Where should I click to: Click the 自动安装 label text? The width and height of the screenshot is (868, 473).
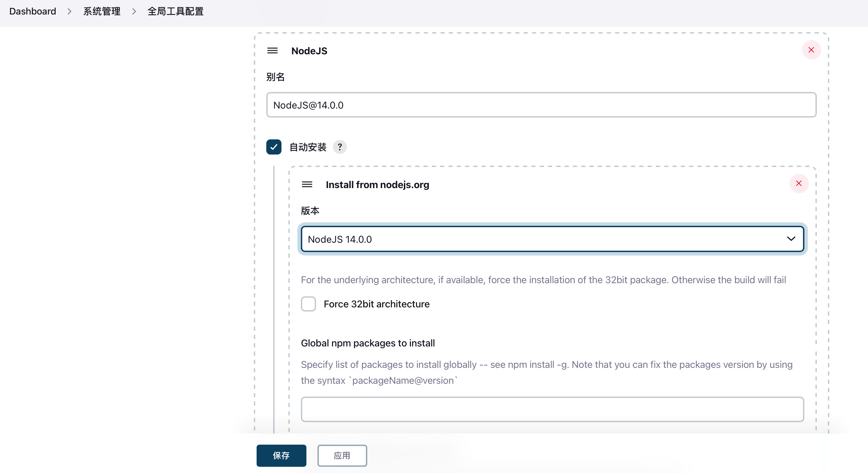click(x=308, y=147)
